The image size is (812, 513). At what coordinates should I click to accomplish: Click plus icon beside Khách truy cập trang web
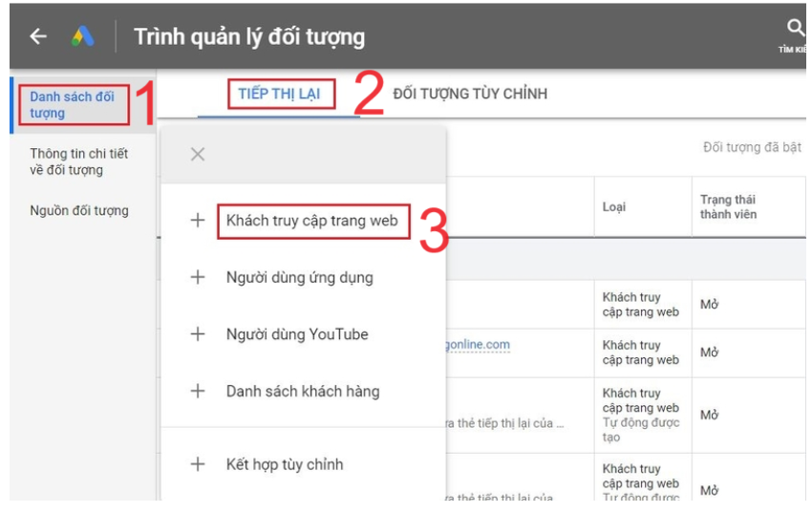(x=198, y=221)
